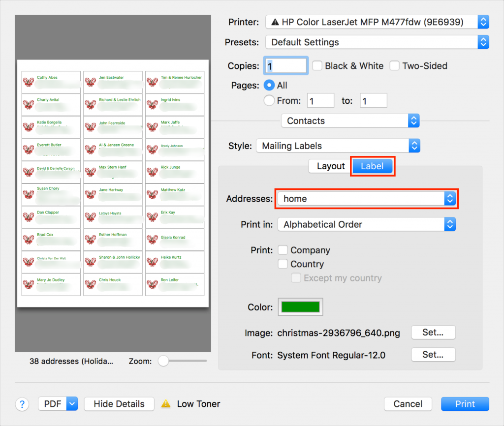Open the Addresses home dropdown
The image size is (504, 426).
(366, 199)
